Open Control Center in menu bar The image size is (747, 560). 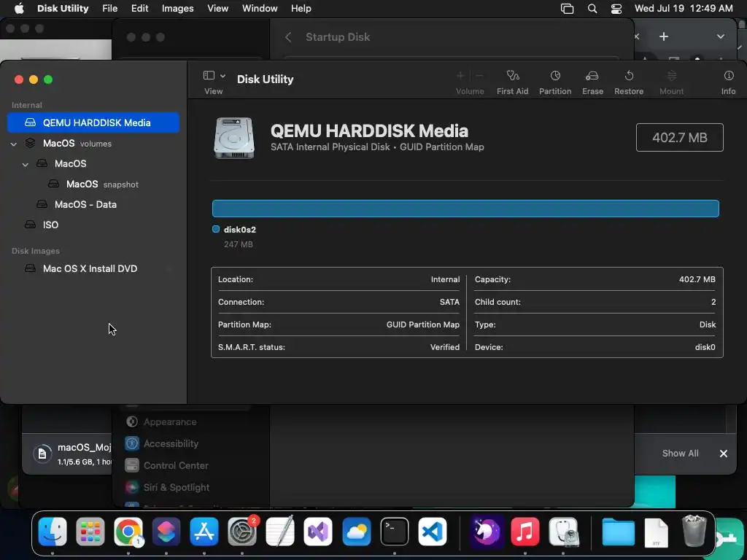616,9
